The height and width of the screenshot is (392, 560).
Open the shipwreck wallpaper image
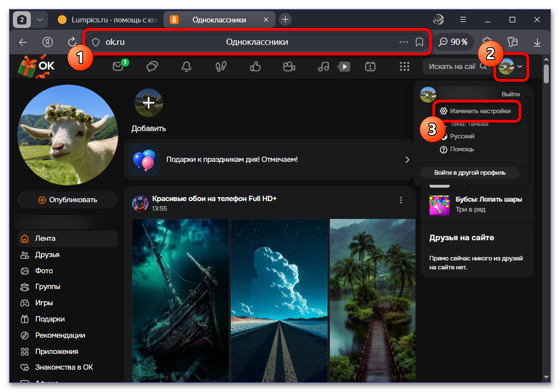(x=180, y=301)
